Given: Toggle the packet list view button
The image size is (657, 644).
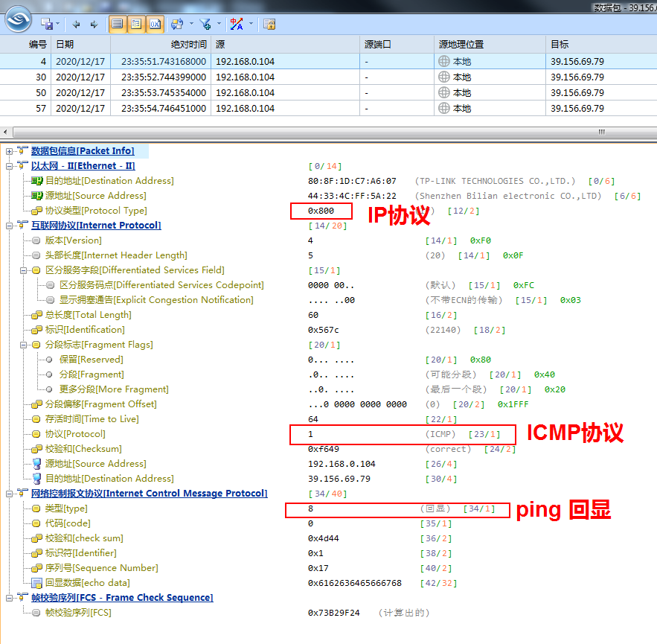Looking at the screenshot, I should point(118,25).
